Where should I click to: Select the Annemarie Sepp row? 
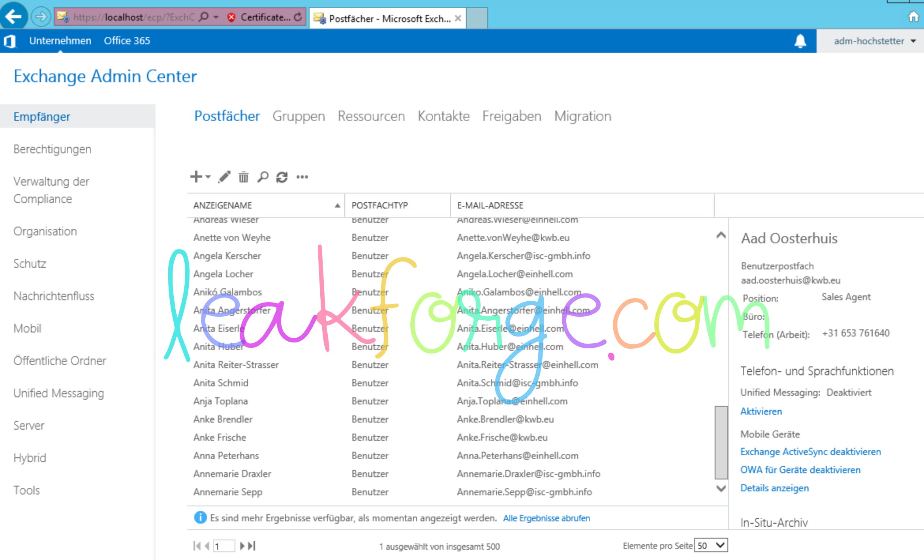(x=450, y=492)
